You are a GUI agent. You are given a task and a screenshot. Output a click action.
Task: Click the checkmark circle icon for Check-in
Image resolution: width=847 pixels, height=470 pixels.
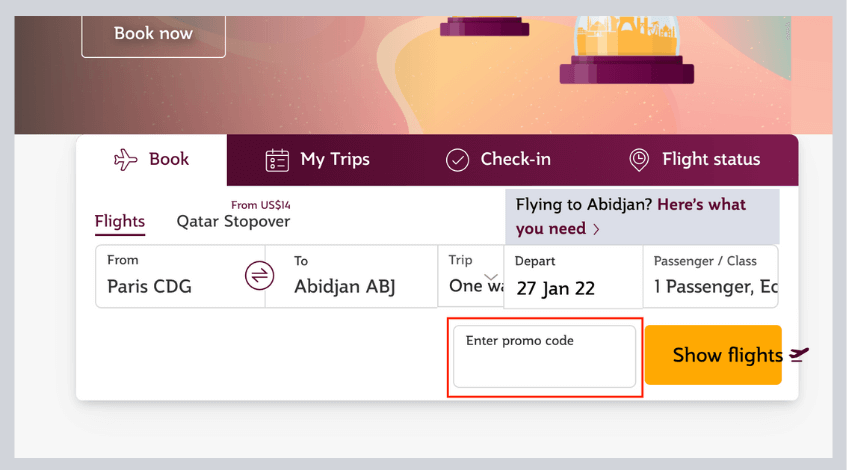(457, 160)
